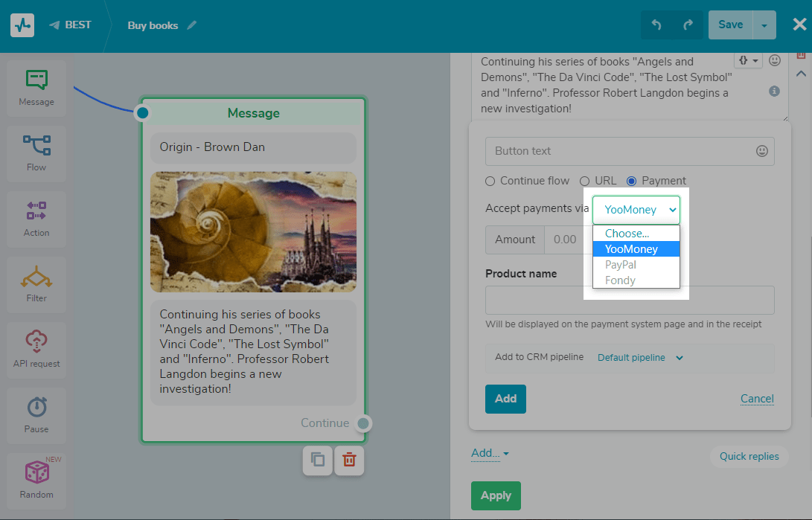
Task: Open the Default pipeline dropdown
Action: (x=640, y=357)
